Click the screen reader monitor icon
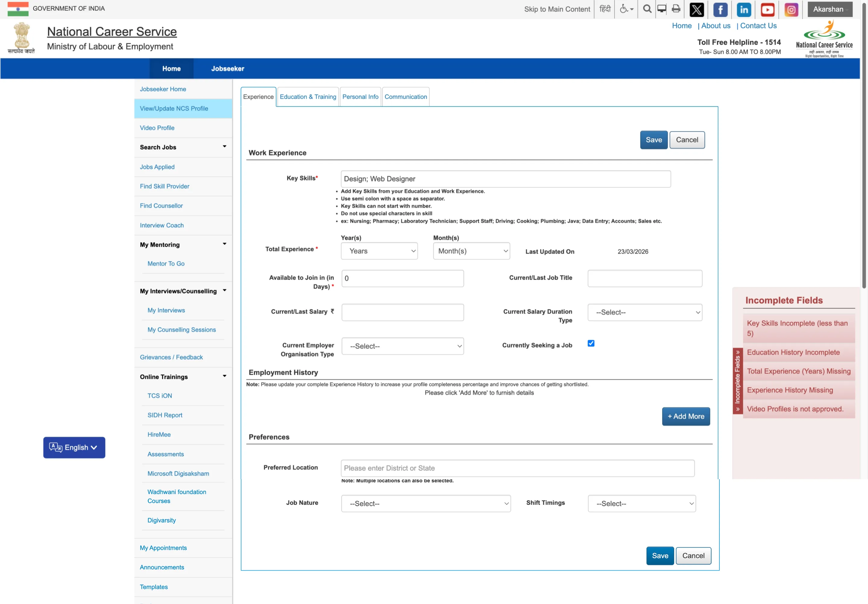Viewport: 868px width, 604px height. (x=662, y=9)
